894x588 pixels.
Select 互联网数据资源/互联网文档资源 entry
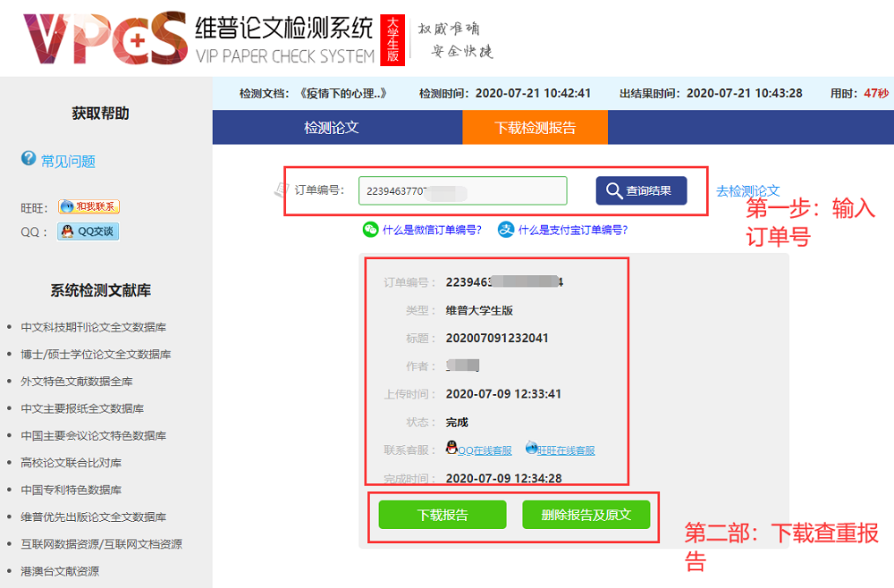(102, 544)
